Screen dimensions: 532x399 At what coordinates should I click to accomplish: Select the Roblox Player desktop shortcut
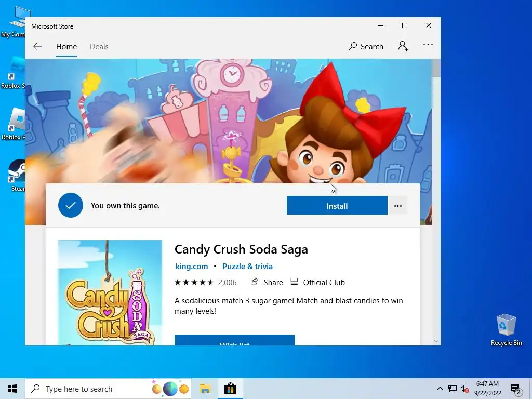pyautogui.click(x=14, y=124)
